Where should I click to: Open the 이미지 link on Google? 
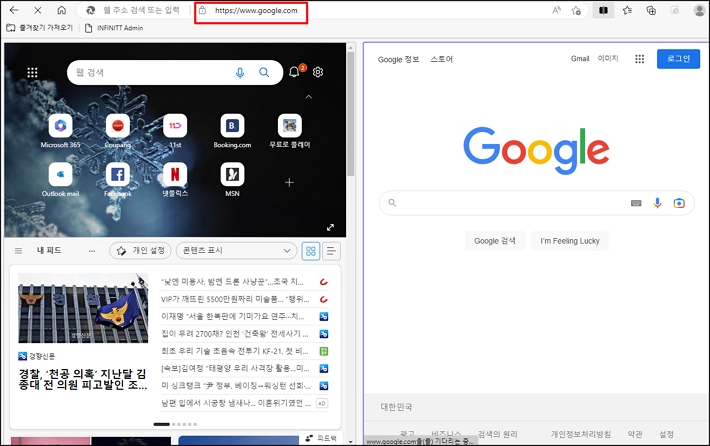tap(608, 58)
